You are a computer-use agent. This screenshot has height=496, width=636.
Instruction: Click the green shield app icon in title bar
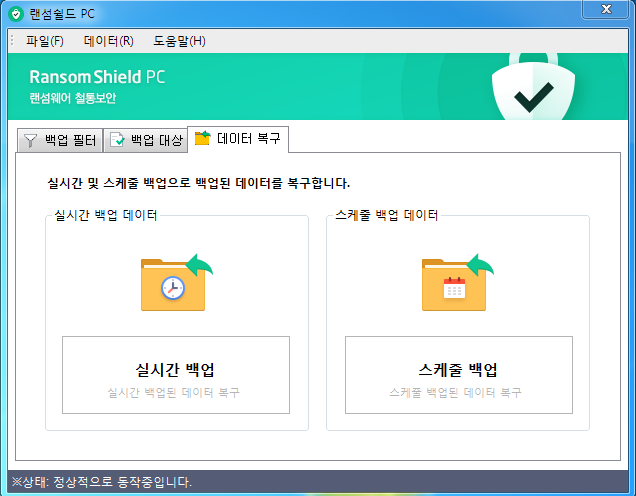point(16,14)
